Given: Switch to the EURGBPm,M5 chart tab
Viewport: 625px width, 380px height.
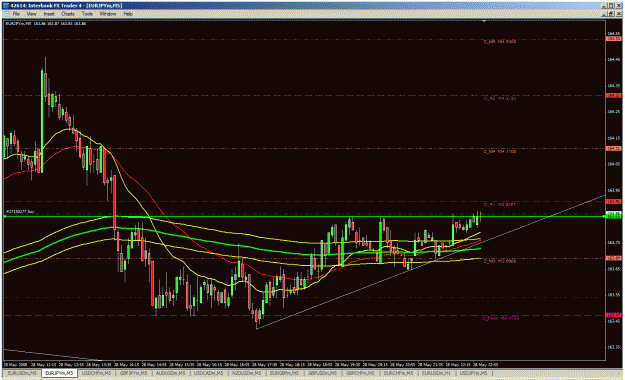Looking at the screenshot, I should 284,373.
